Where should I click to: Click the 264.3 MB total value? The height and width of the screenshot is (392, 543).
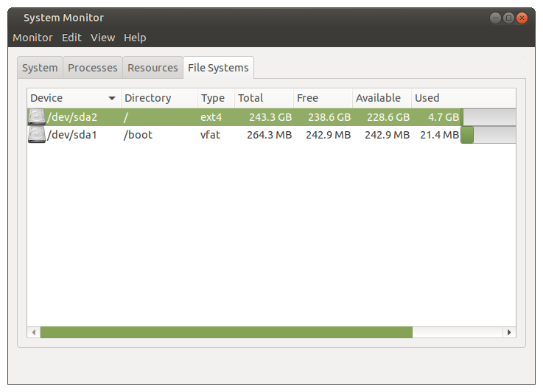[270, 135]
